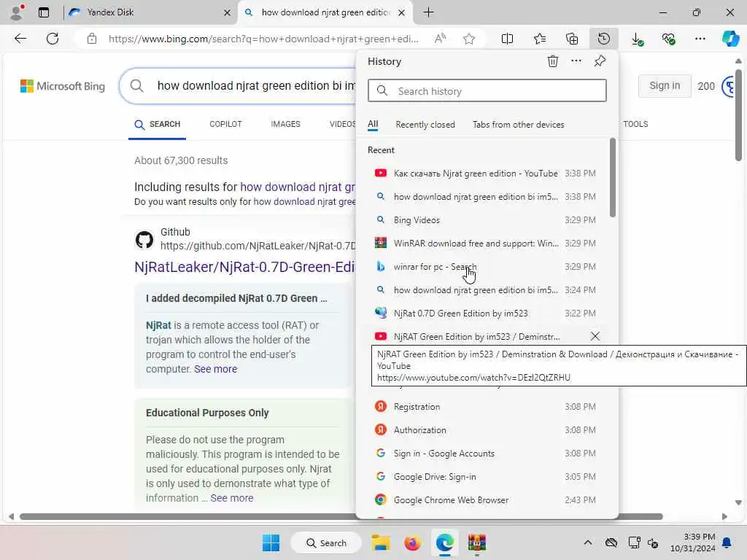Viewport: 747px width, 560px height.
Task: Open Как скачать Njrat green edition history item
Action: 486,174
